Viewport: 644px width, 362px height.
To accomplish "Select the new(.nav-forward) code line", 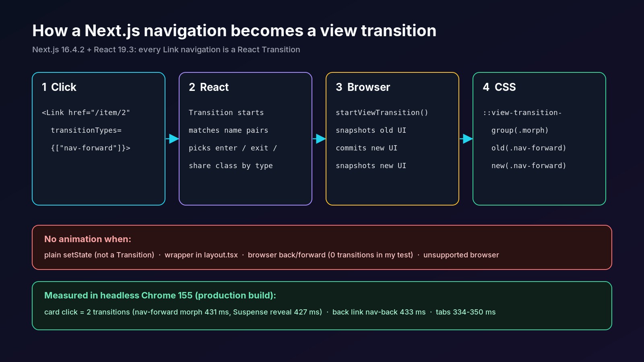I will pos(529,166).
